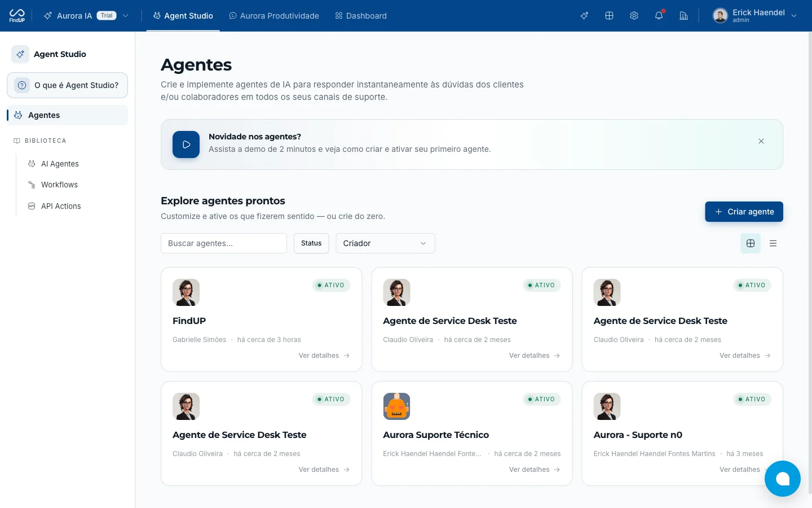Open the Aurora IA workspace dropdown
812x508 pixels.
coord(86,16)
